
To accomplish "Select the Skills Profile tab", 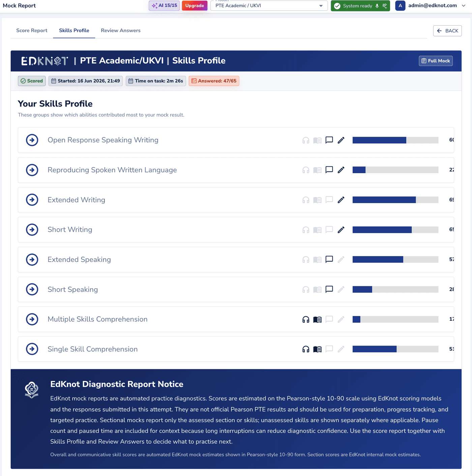I will pos(74,30).
